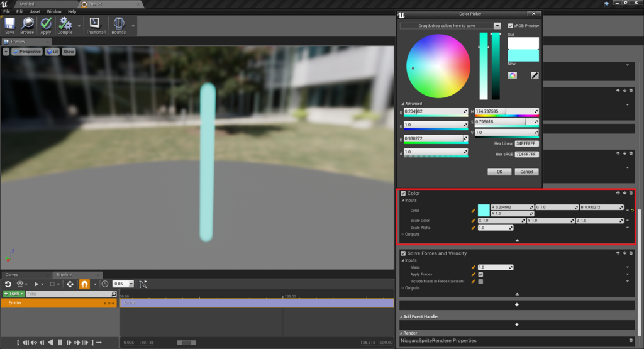Click OK in the Color Picker

[x=499, y=172]
